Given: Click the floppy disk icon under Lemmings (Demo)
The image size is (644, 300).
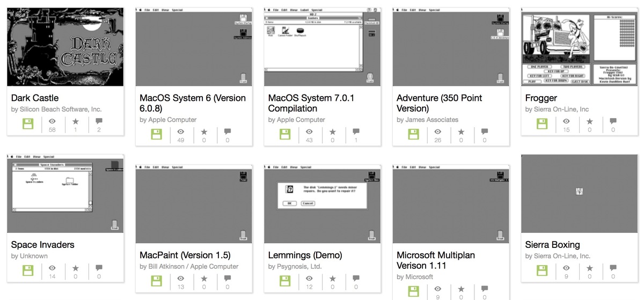Looking at the screenshot, I should point(286,281).
